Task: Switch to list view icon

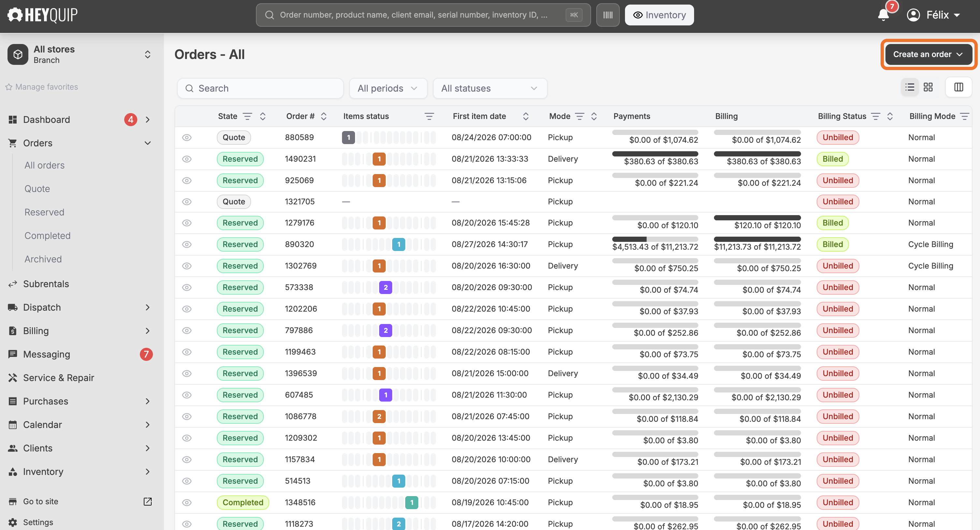Action: coord(910,87)
